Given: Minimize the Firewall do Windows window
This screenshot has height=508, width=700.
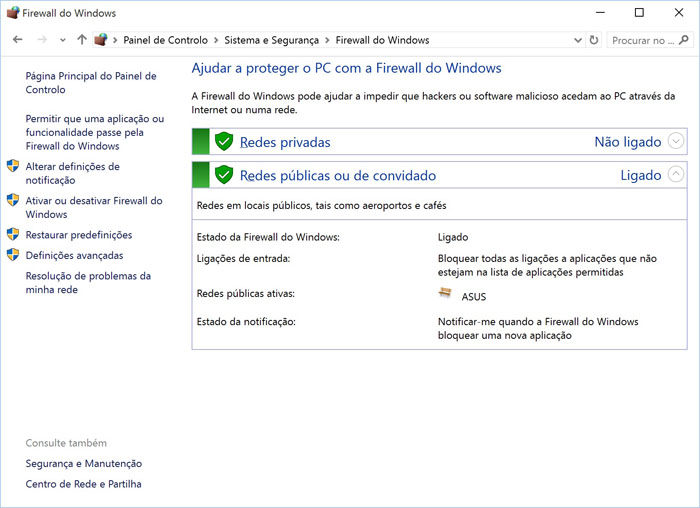Looking at the screenshot, I should click(x=600, y=12).
